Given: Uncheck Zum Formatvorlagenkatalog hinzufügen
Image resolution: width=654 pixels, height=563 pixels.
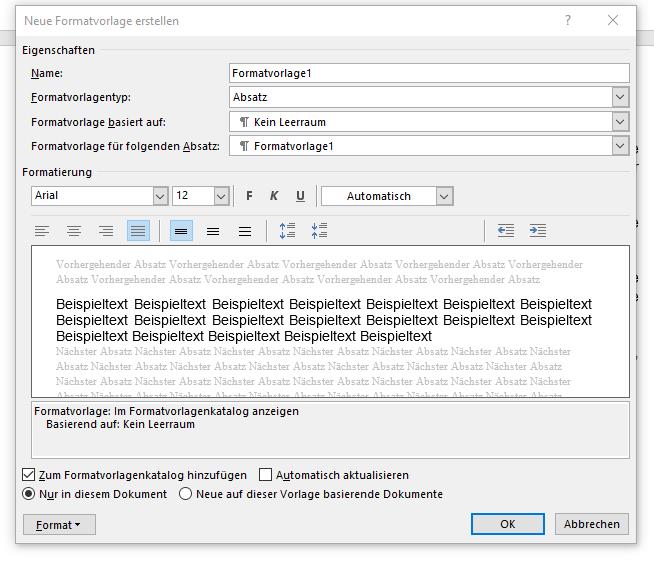Looking at the screenshot, I should pos(28,475).
